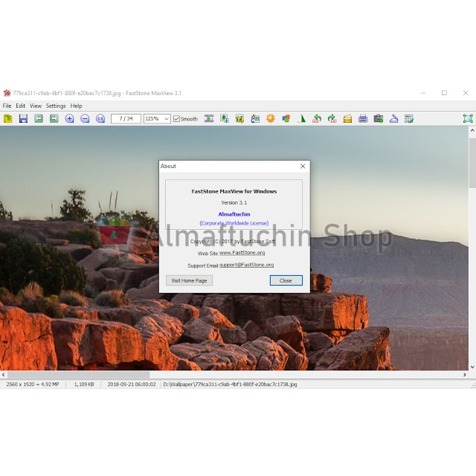Click the vertical scrollbar down arrow
This screenshot has height=476, width=476.
(x=472, y=367)
